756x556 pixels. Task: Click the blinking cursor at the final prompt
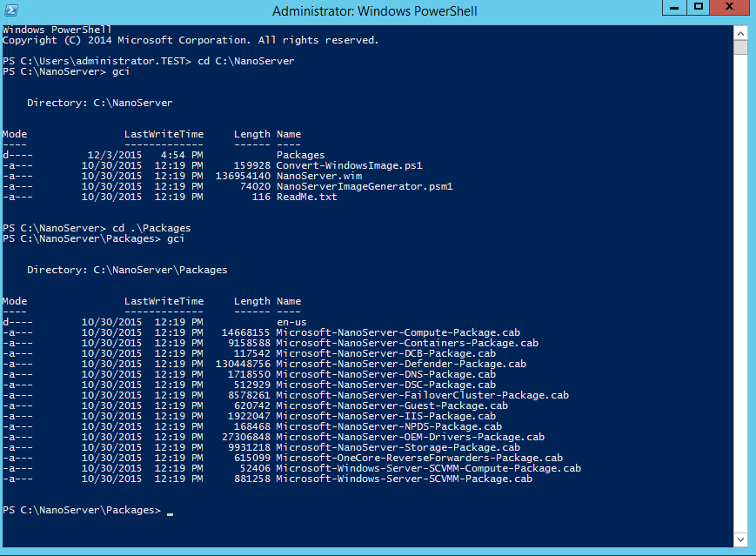[x=171, y=514]
